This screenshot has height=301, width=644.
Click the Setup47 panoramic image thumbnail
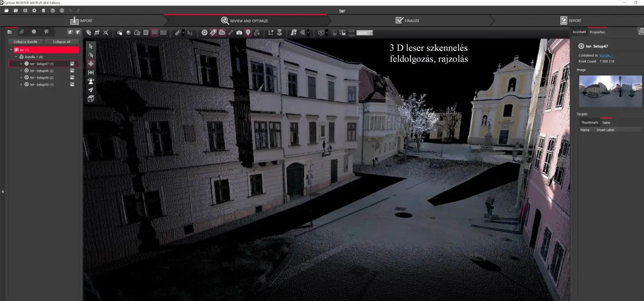pos(610,91)
